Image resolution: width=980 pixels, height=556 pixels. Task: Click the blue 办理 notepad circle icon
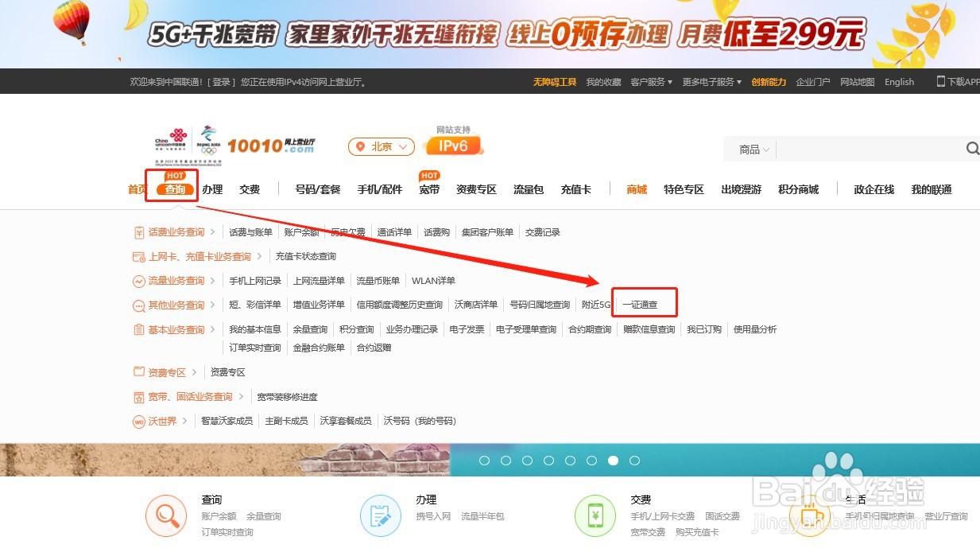tap(381, 515)
